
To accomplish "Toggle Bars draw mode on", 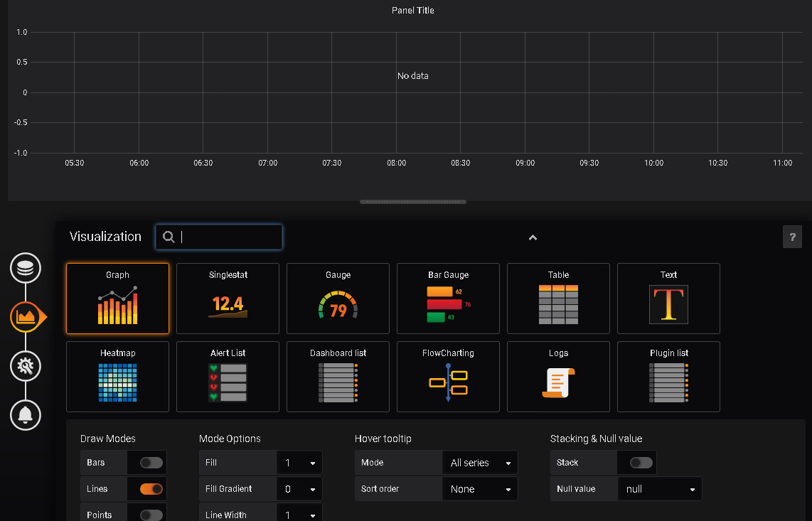I will pos(147,463).
